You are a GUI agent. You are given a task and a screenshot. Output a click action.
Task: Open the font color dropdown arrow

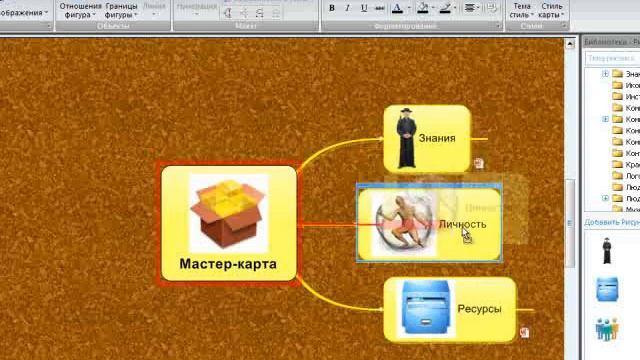(x=409, y=8)
